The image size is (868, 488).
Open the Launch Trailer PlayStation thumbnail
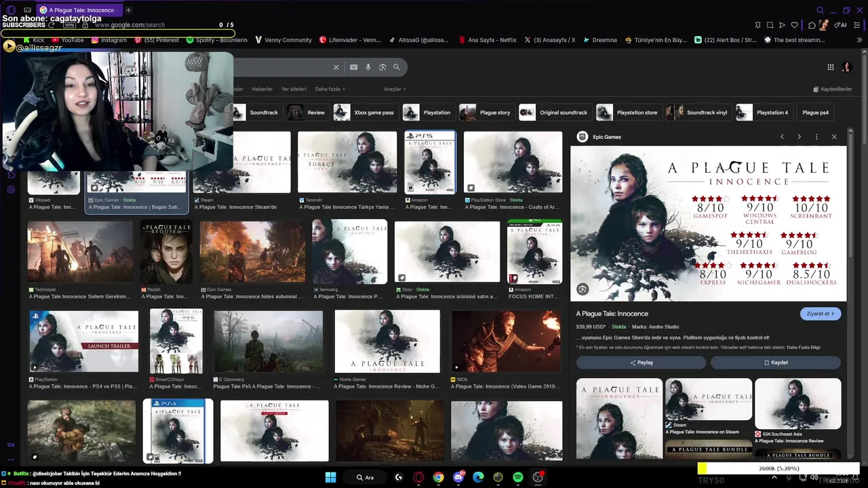(84, 341)
